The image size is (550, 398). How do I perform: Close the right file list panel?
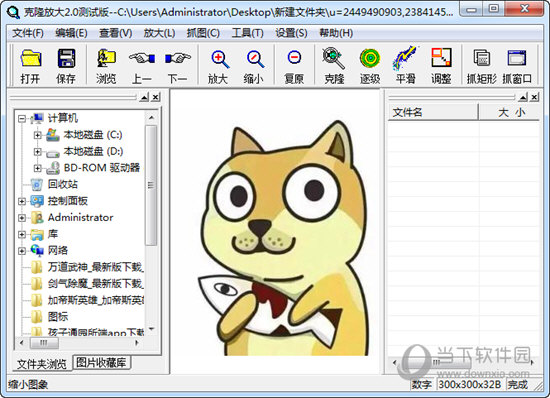point(534,97)
